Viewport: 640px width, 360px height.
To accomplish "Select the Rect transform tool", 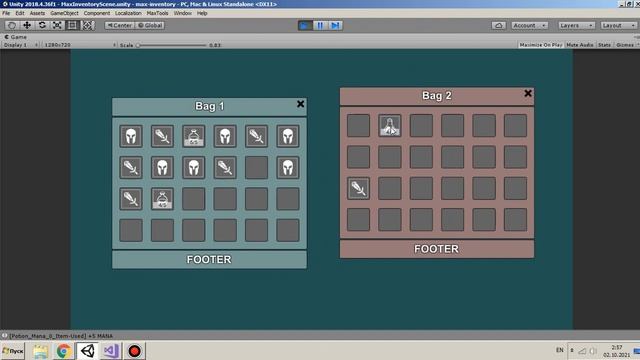I will [72, 25].
